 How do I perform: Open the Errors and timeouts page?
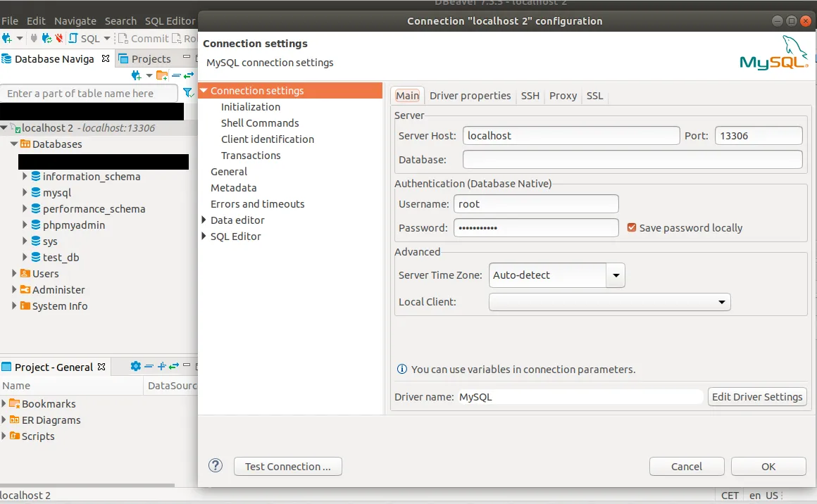pos(257,204)
